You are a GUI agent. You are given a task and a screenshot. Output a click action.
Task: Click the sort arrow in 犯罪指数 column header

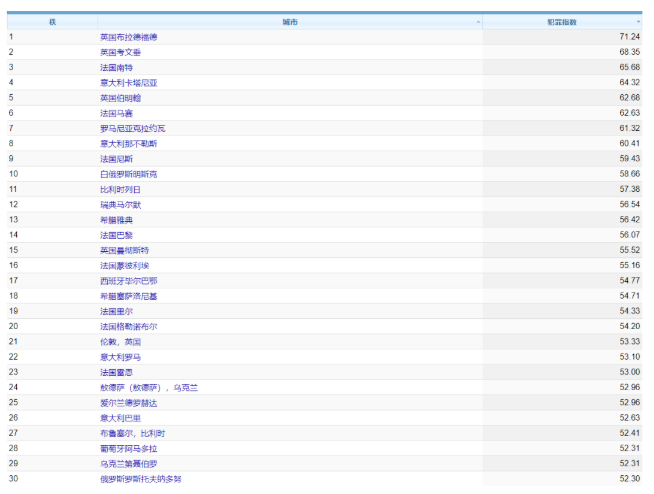coord(638,21)
